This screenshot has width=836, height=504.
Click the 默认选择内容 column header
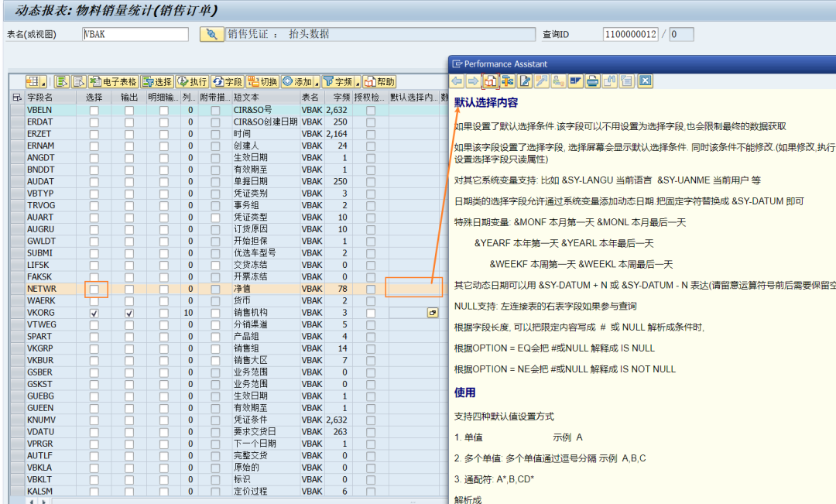point(413,97)
